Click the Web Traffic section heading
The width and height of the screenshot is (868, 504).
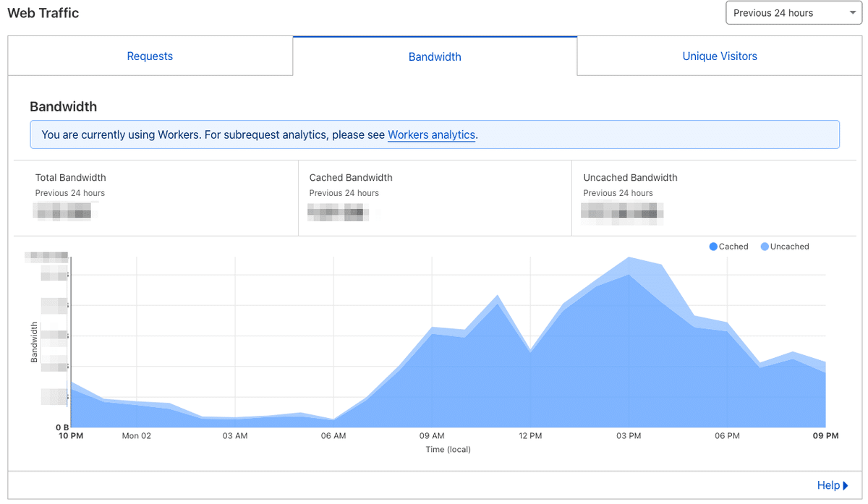coord(43,13)
